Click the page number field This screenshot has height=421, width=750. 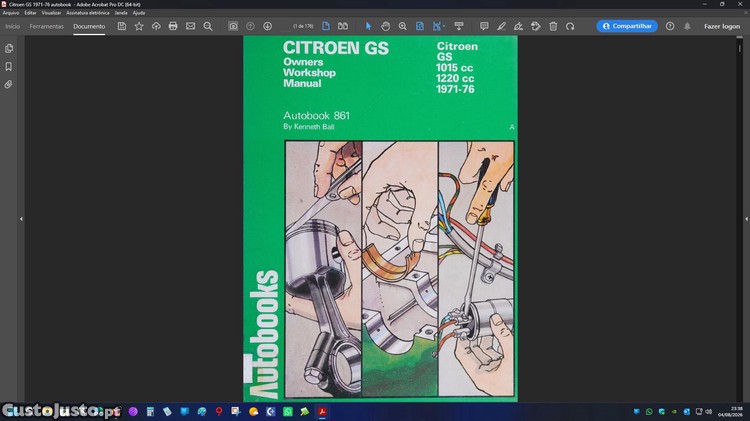point(303,26)
